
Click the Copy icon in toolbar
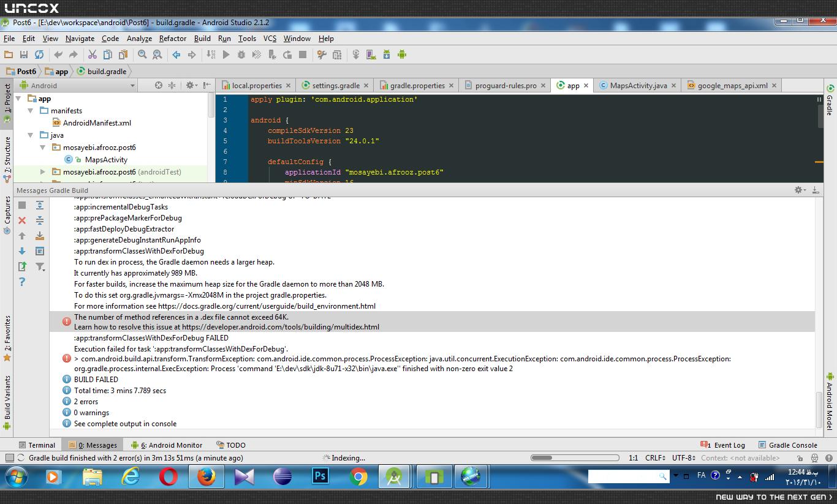point(108,55)
